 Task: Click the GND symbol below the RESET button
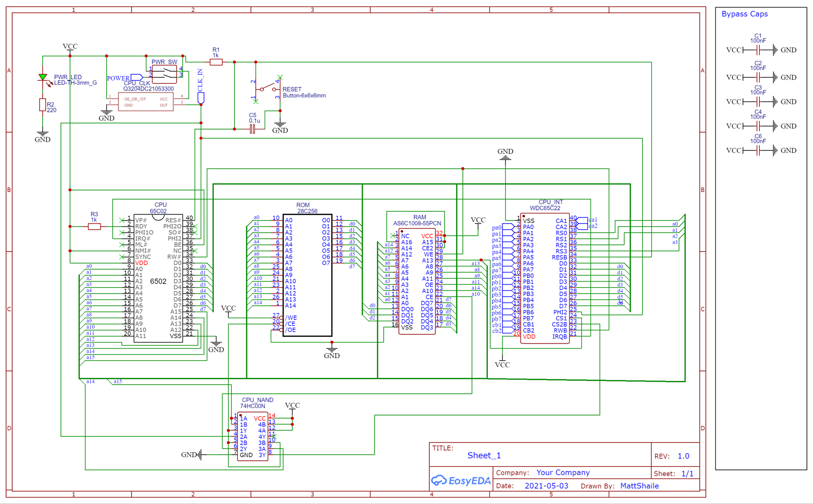(x=280, y=127)
